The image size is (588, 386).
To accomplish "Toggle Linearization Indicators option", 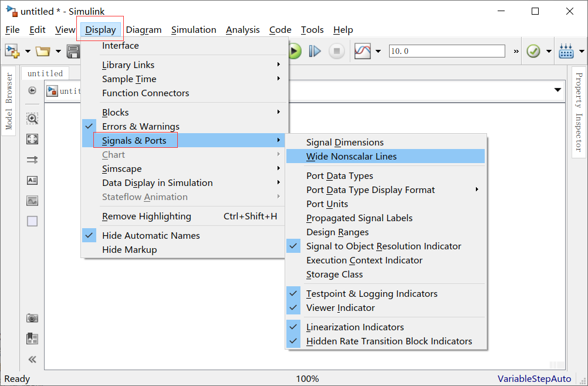I will [386, 327].
